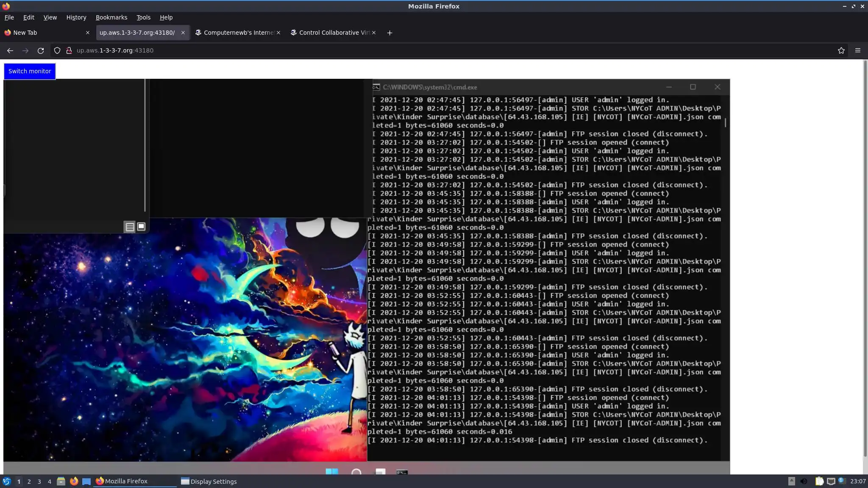This screenshot has width=868, height=488.
Task: Click the insecure connection lock icon
Action: (x=69, y=50)
